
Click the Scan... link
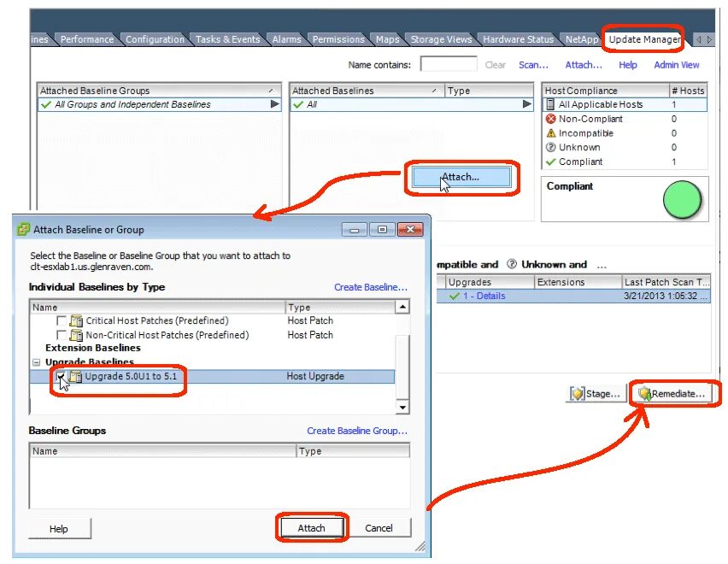[x=533, y=65]
